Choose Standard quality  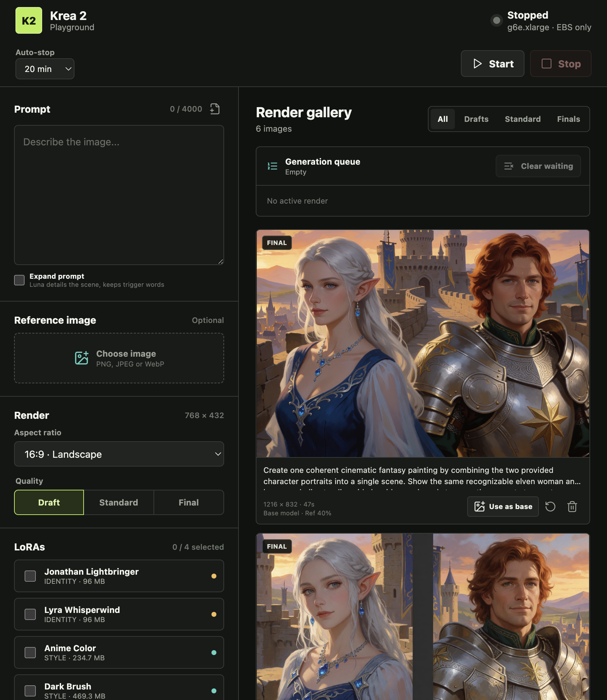point(119,502)
